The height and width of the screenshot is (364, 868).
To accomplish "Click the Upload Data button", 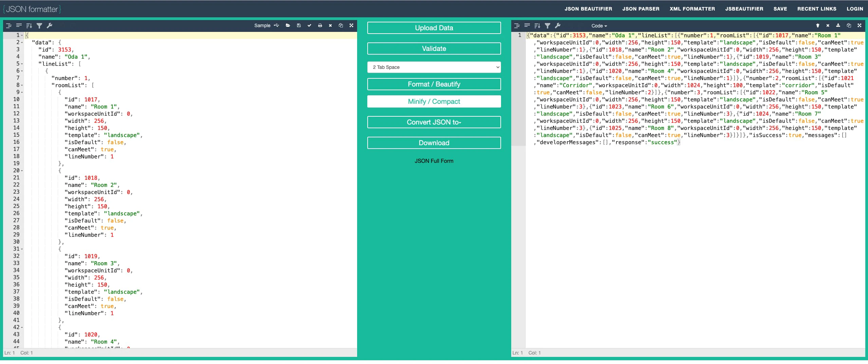I will click(434, 27).
